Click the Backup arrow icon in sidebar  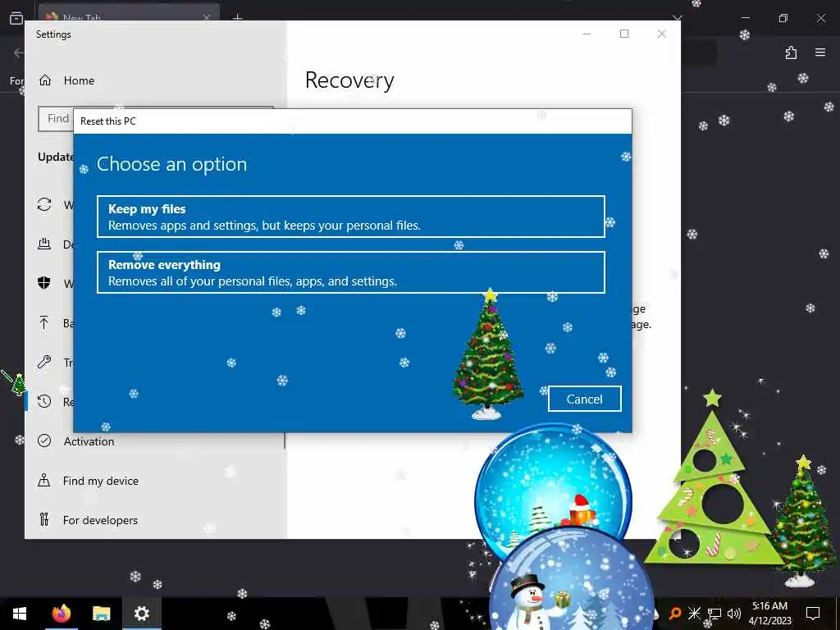(44, 322)
